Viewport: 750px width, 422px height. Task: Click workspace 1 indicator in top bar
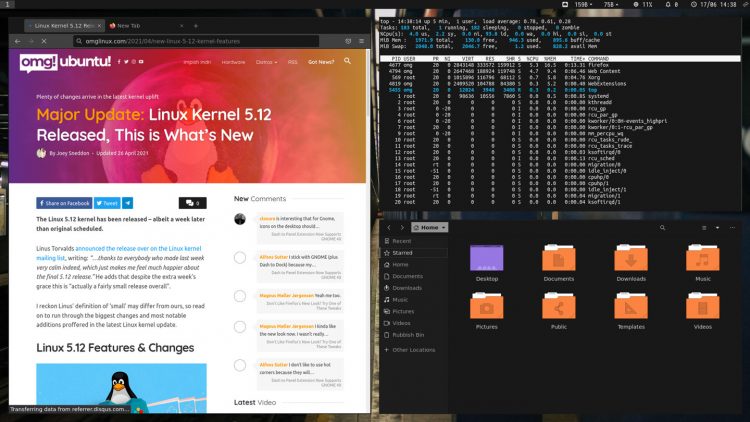(7, 4)
